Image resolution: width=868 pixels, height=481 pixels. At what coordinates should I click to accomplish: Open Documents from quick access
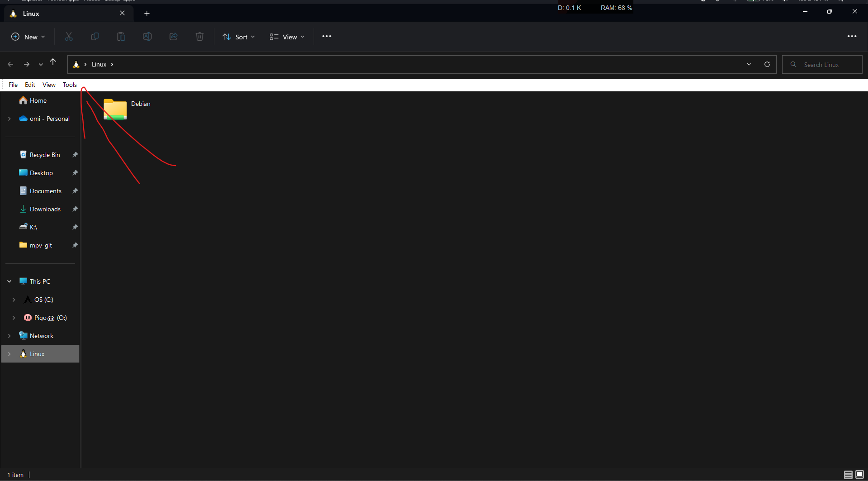[x=41, y=191]
